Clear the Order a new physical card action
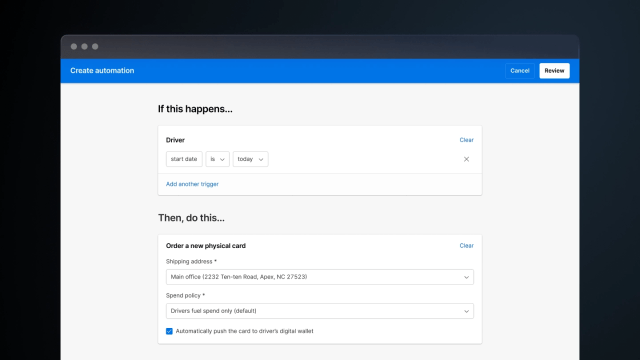Image resolution: width=640 pixels, height=360 pixels. [467, 246]
